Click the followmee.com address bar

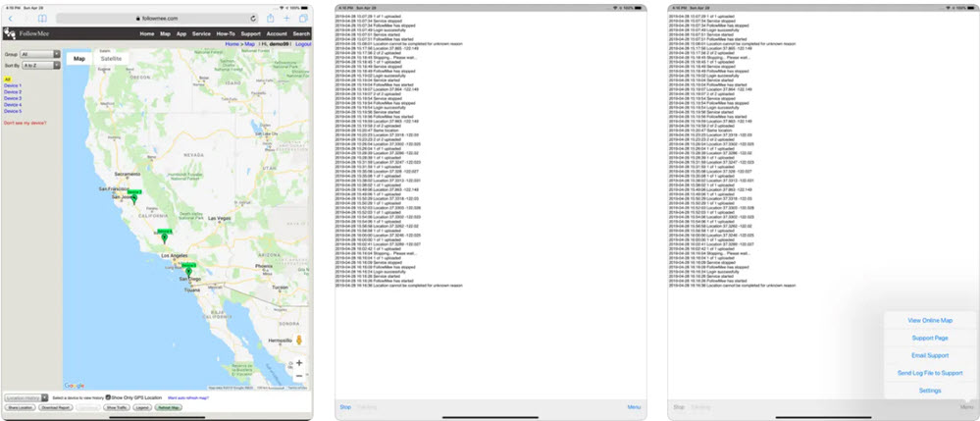coord(157,19)
